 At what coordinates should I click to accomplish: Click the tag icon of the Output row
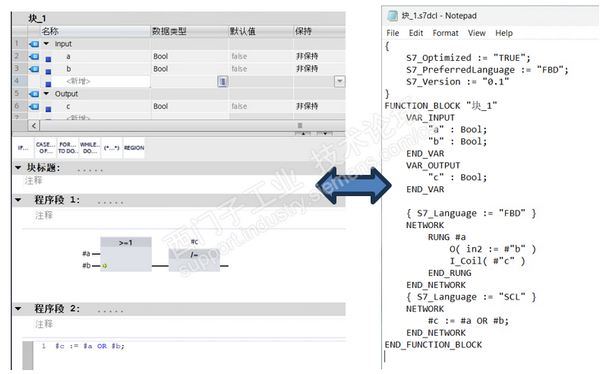click(34, 94)
